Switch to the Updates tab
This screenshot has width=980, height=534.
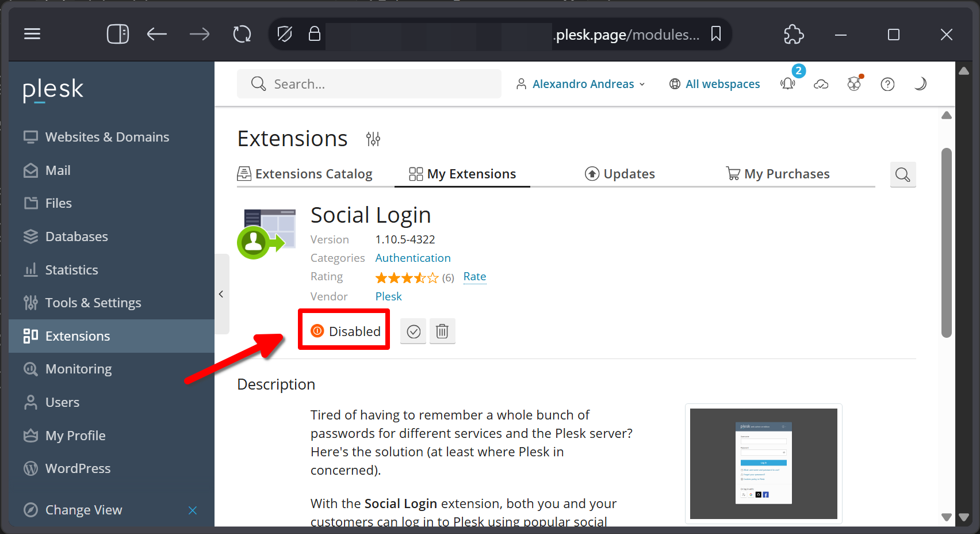[620, 174]
